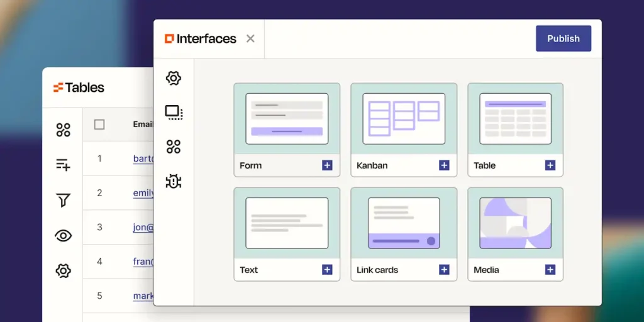Image resolution: width=644 pixels, height=322 pixels.
Task: Add a Kanban component with plus button
Action: coord(444,165)
